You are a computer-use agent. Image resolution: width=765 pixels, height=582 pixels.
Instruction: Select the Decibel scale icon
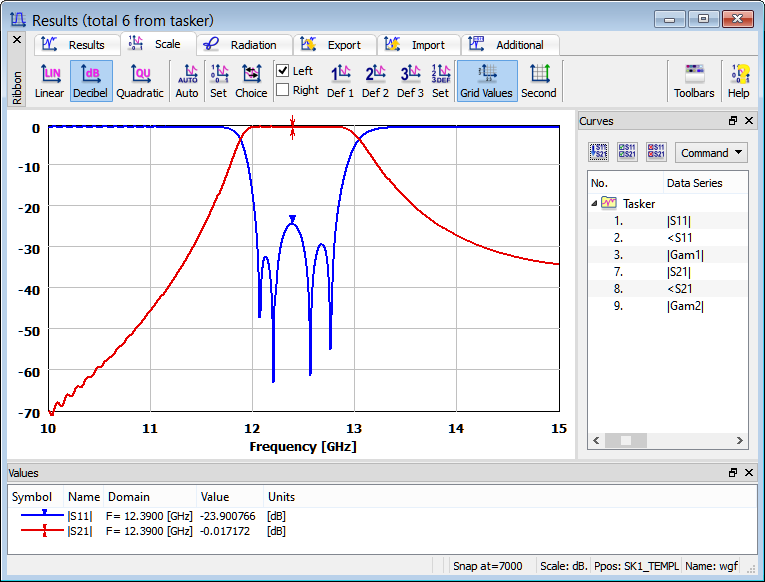point(91,80)
